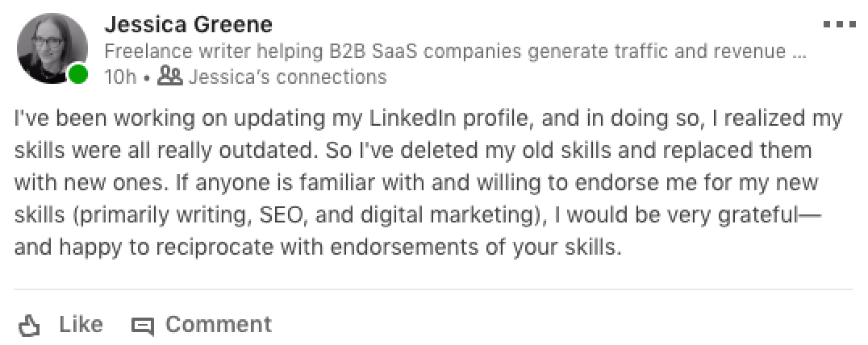Image resolution: width=868 pixels, height=345 pixels.
Task: Open the three-dot post options menu
Action: pyautogui.click(x=837, y=25)
